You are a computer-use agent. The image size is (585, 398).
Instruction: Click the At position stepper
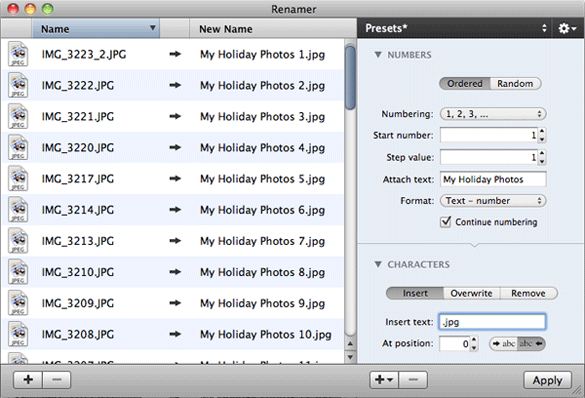tap(473, 344)
